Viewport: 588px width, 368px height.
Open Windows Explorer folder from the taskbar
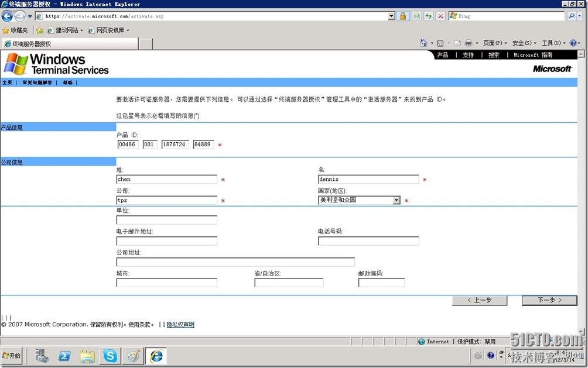(87, 356)
